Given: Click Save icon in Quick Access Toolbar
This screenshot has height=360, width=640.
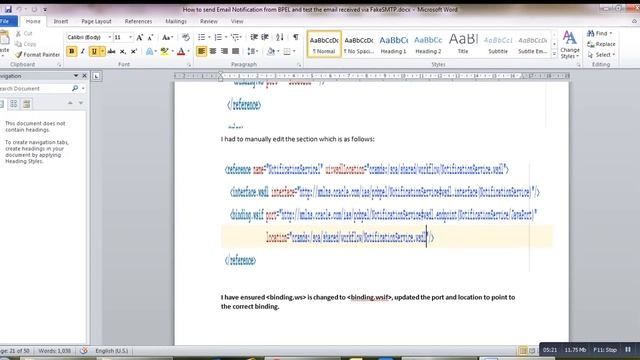Looking at the screenshot, I should tap(8, 9).
